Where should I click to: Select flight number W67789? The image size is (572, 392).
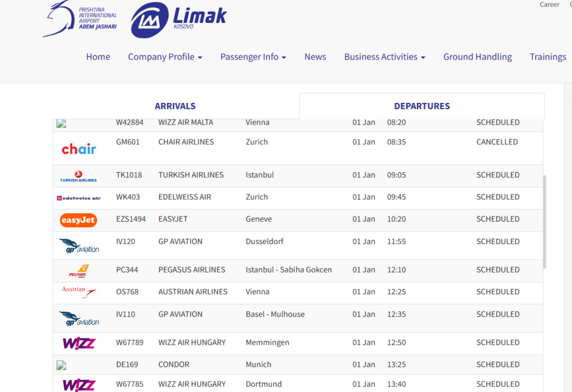coord(130,342)
